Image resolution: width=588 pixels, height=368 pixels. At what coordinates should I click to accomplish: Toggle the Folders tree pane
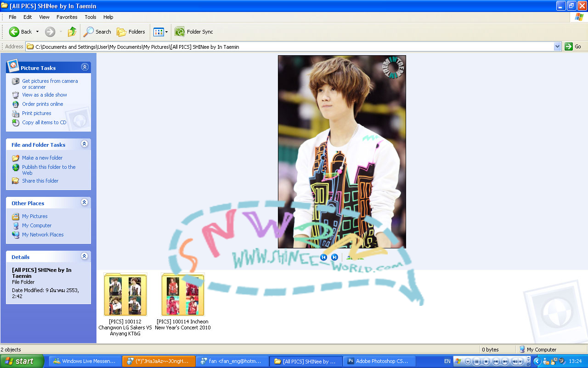pos(131,32)
